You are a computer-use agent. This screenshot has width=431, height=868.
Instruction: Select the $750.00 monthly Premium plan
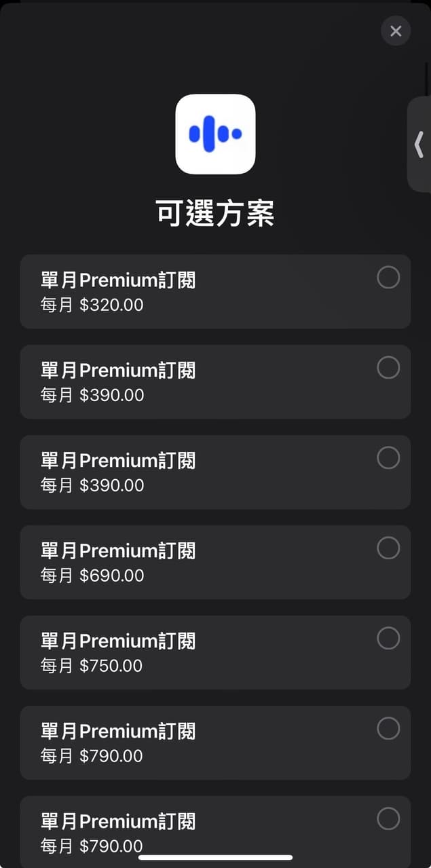click(x=388, y=638)
